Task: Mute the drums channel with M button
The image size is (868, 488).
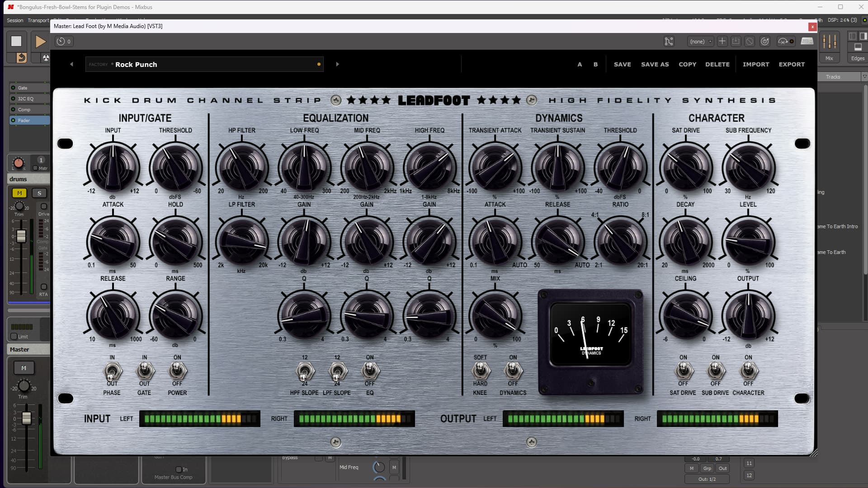Action: pyautogui.click(x=19, y=193)
